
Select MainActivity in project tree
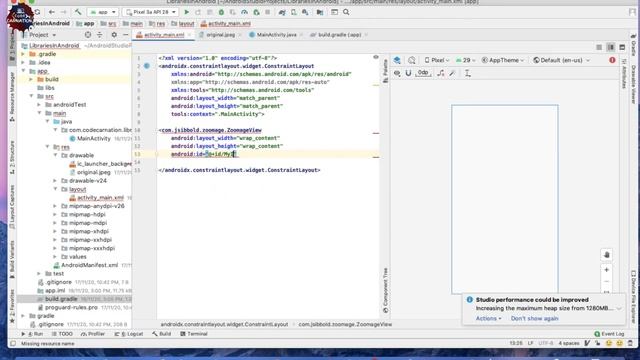93,138
